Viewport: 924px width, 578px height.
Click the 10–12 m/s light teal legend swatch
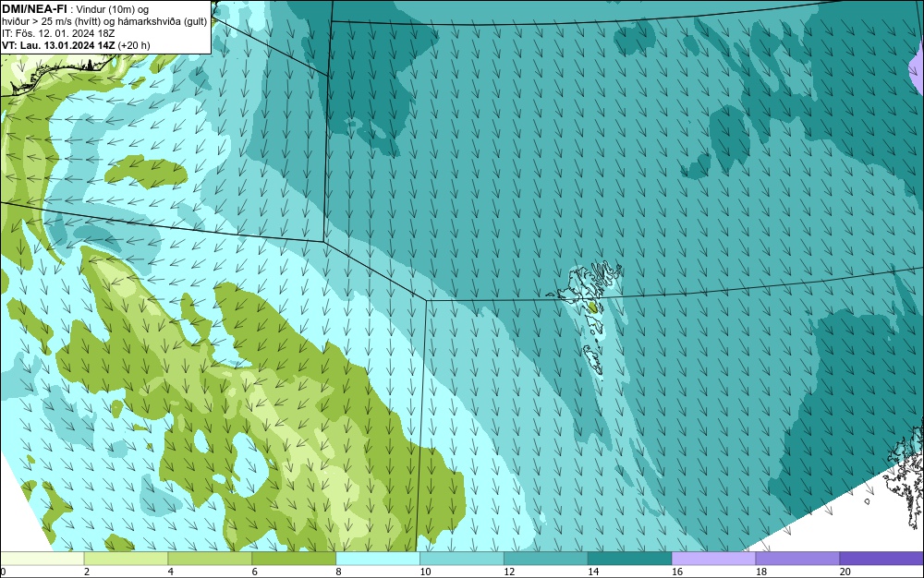pos(461,558)
